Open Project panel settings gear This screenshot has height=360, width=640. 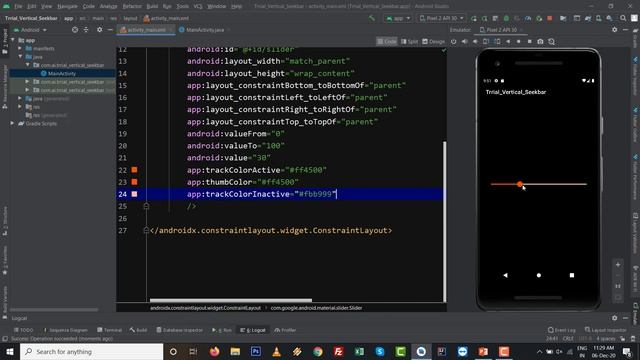[x=100, y=30]
